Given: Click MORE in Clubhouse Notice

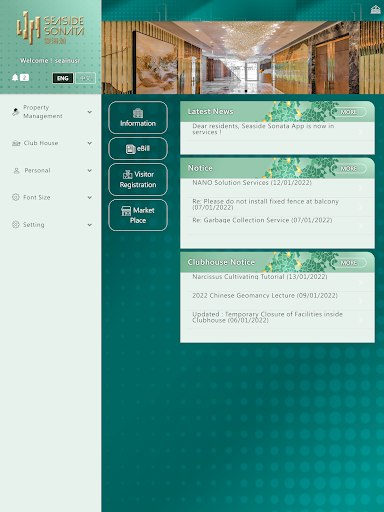Looking at the screenshot, I should pyautogui.click(x=349, y=263).
